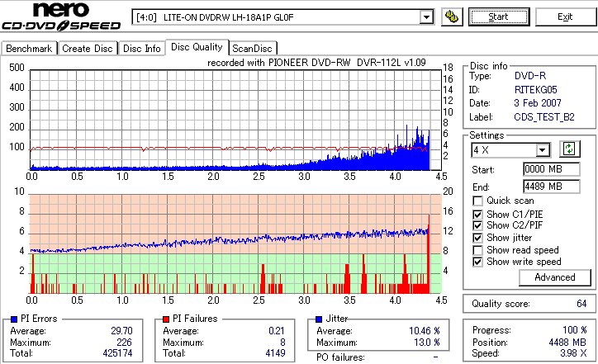Click the Speed 3.98 X value
Image resolution: width=598 pixels, height=364 pixels.
(573, 353)
